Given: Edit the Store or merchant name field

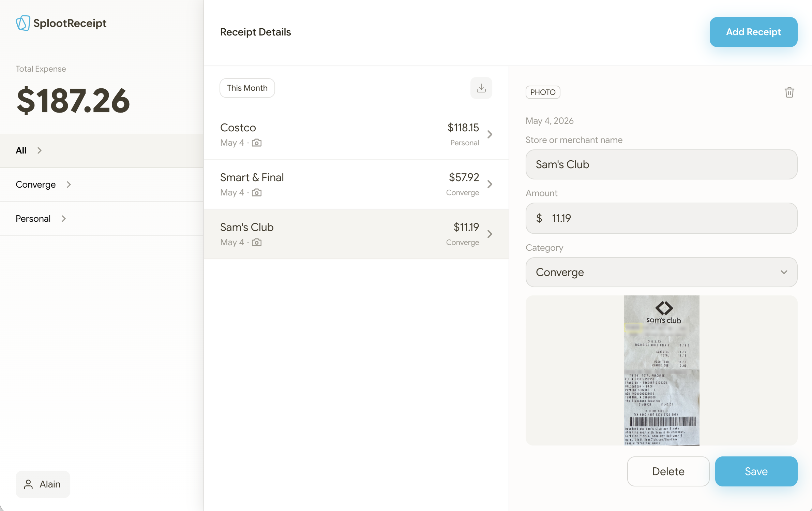Looking at the screenshot, I should pos(661,164).
